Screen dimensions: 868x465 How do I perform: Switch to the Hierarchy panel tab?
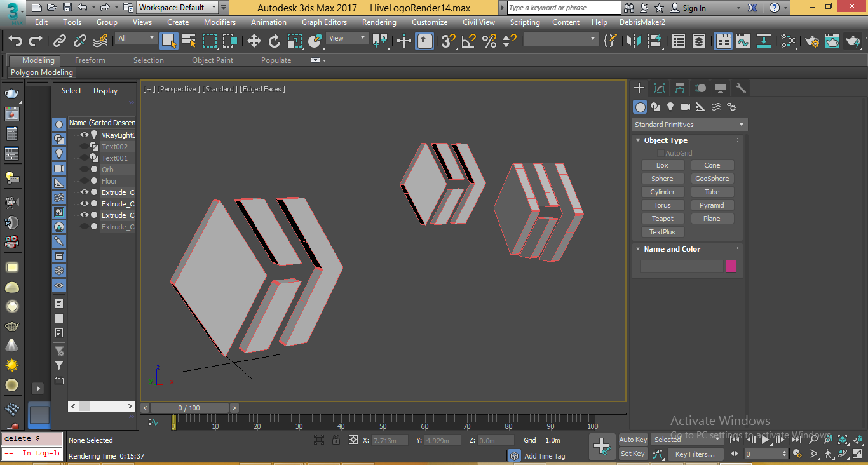point(680,88)
